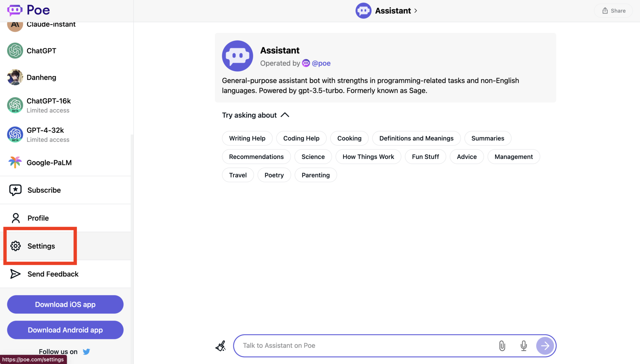Open the Poe logo home link
The width and height of the screenshot is (640, 364).
[29, 10]
